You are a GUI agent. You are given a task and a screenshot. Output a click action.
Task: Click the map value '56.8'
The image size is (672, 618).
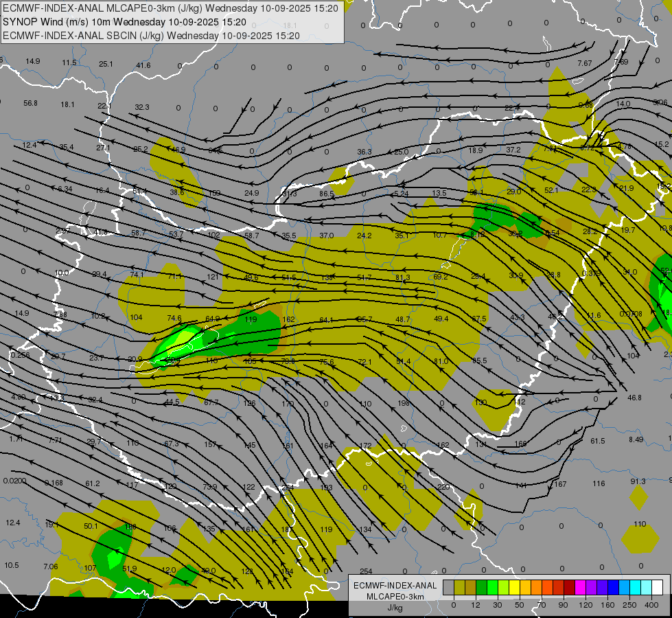tap(30, 104)
